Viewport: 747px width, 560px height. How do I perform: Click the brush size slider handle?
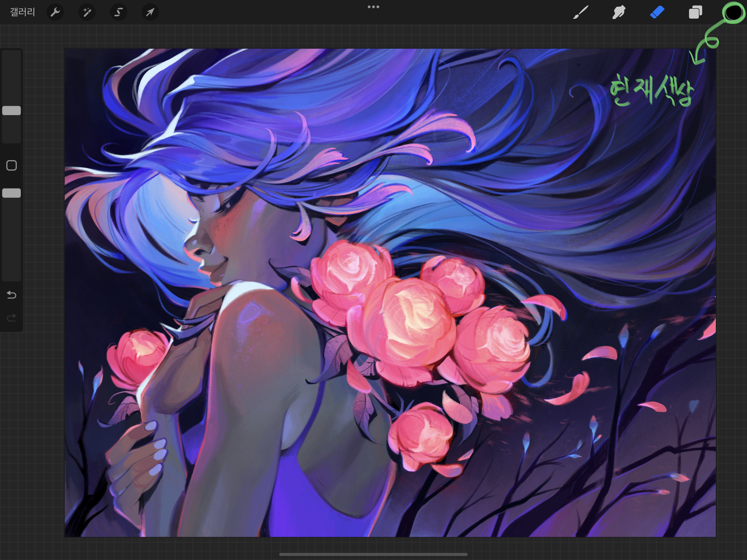pyautogui.click(x=11, y=110)
